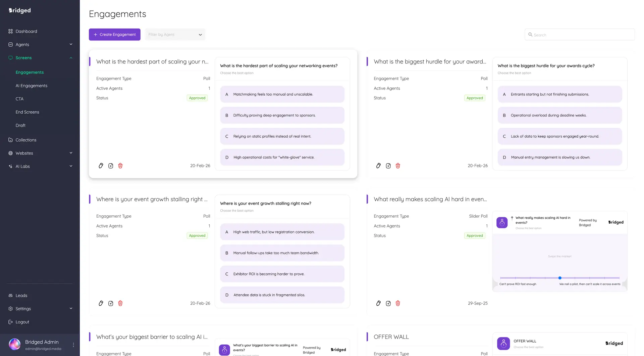Open the three-dot menu next to Bridged Admin
644x356 pixels.
[73, 344]
